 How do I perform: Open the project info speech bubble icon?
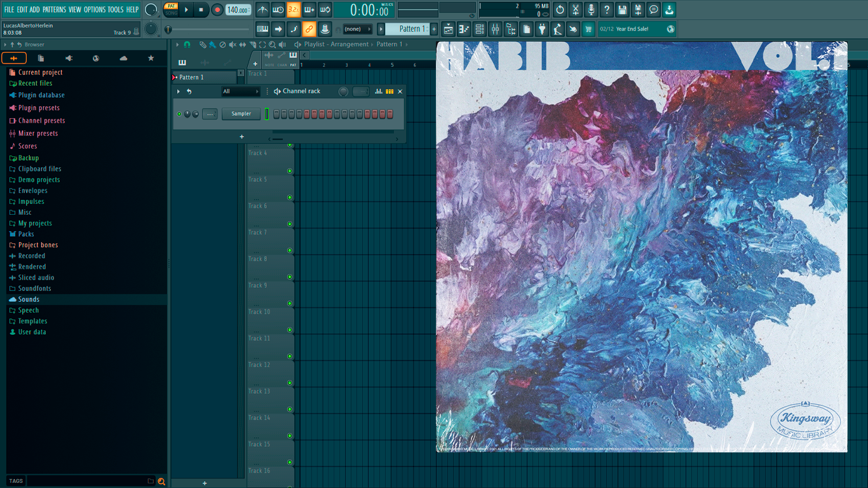[x=654, y=10]
